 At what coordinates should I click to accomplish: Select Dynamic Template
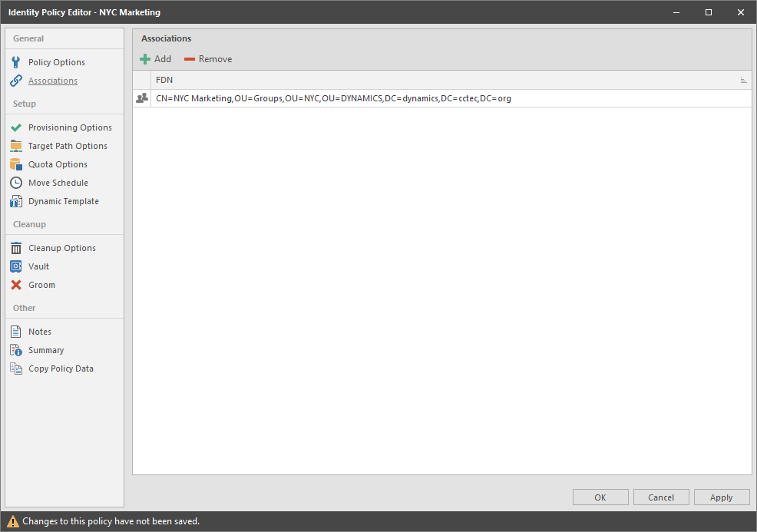64,201
